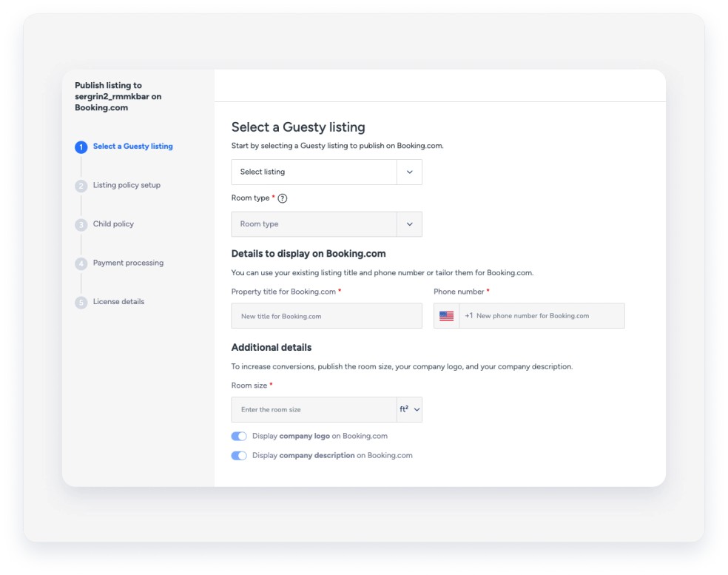Go to Child policy step
The height and width of the screenshot is (575, 728).
click(113, 224)
